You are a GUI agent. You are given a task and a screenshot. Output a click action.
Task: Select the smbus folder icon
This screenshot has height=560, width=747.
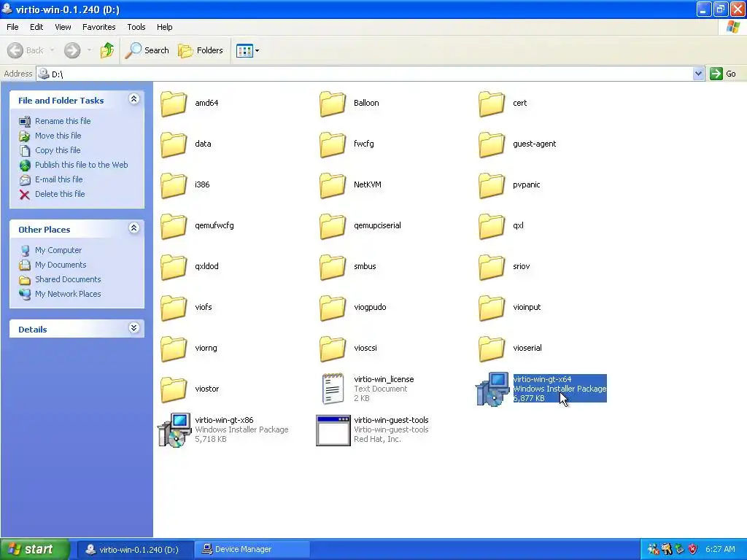click(x=333, y=268)
